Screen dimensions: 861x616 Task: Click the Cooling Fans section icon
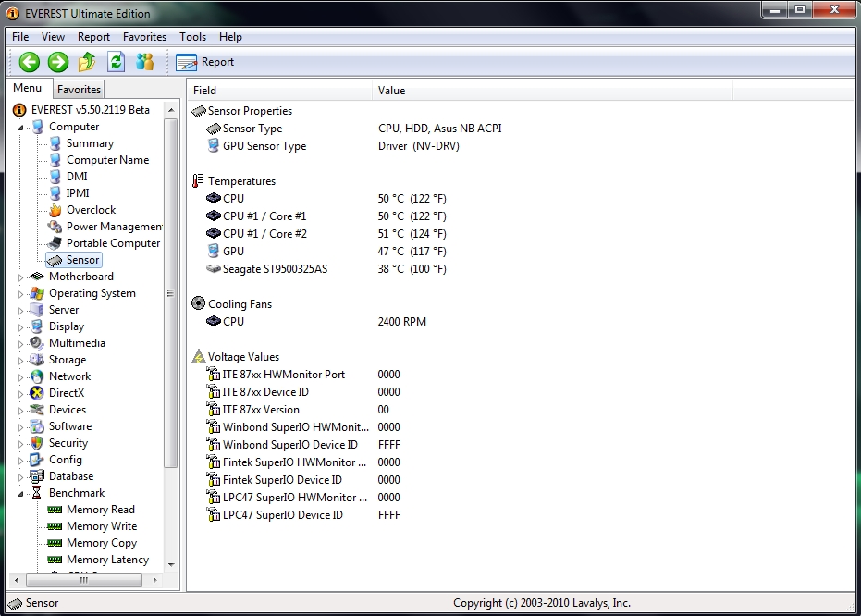(198, 303)
